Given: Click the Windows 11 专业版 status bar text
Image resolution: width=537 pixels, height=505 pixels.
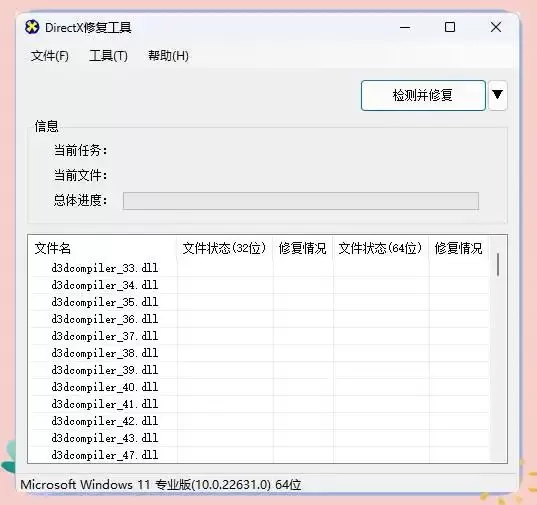Looking at the screenshot, I should tap(161, 485).
